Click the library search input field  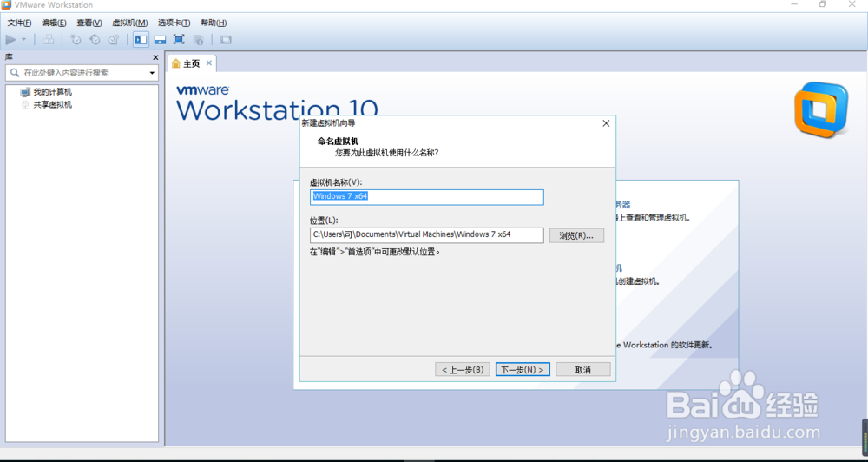pos(82,73)
